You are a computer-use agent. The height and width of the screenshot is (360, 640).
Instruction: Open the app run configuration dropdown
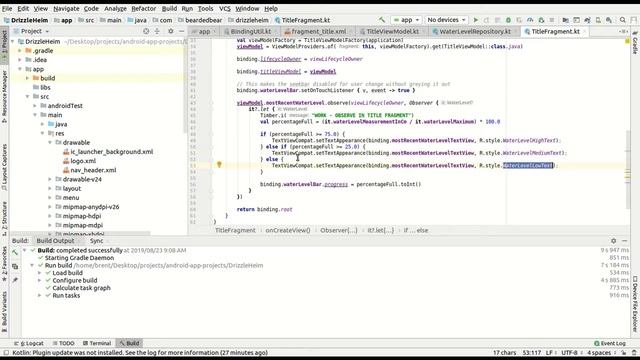(x=406, y=20)
